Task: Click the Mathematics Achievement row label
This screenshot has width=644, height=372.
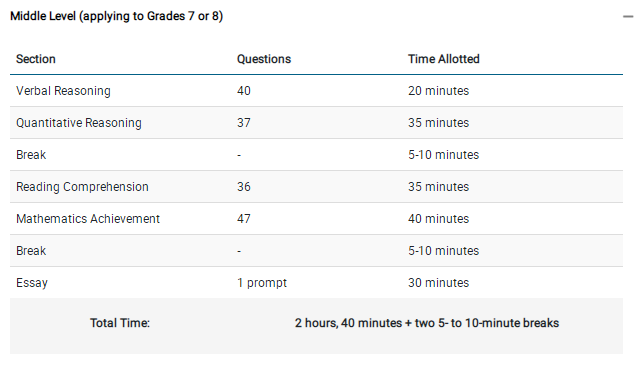Action: tap(88, 219)
